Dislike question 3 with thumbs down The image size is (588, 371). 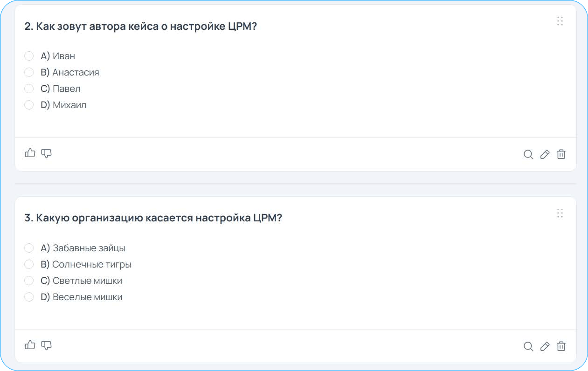[46, 345]
